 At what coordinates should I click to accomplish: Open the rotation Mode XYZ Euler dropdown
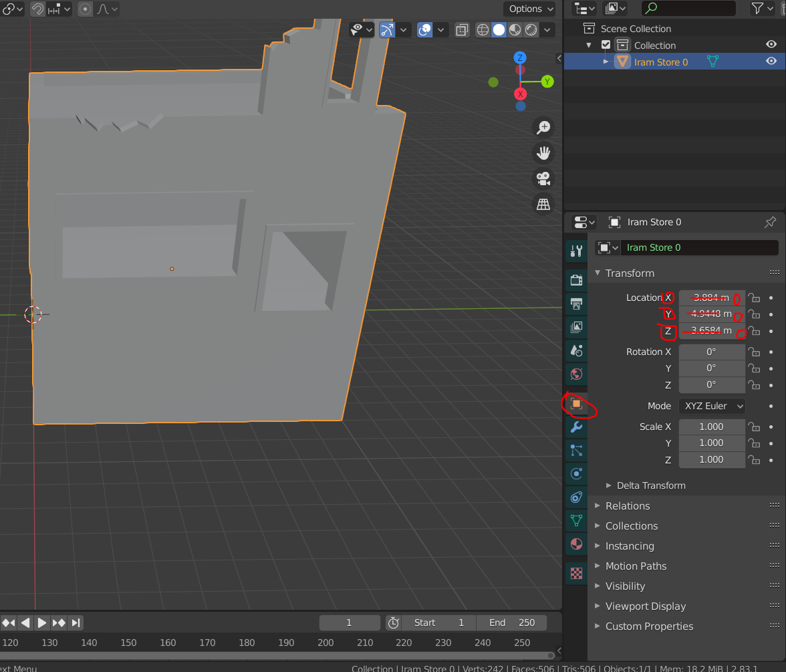[x=712, y=406]
